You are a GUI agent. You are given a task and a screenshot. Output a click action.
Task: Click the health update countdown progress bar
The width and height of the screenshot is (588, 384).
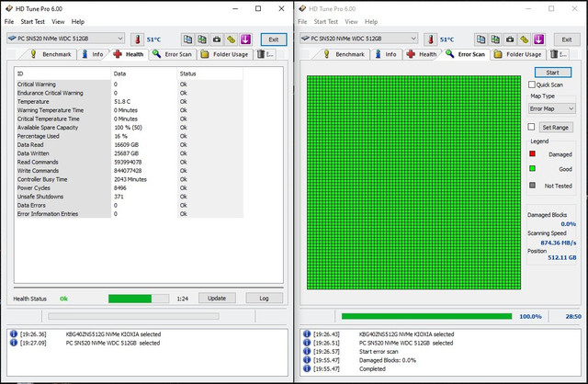click(x=139, y=299)
